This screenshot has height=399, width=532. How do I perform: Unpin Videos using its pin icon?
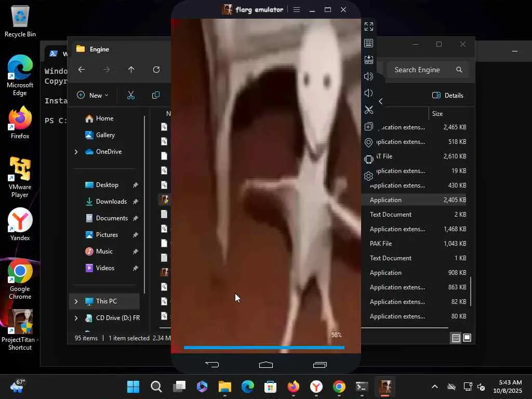[136, 268]
